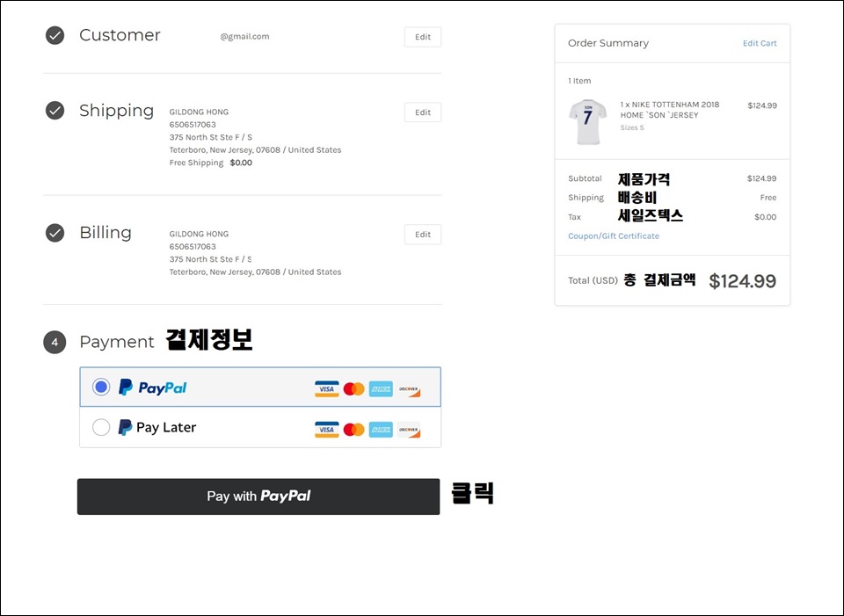Click the Mastercard icon in PayPal row

353,389
